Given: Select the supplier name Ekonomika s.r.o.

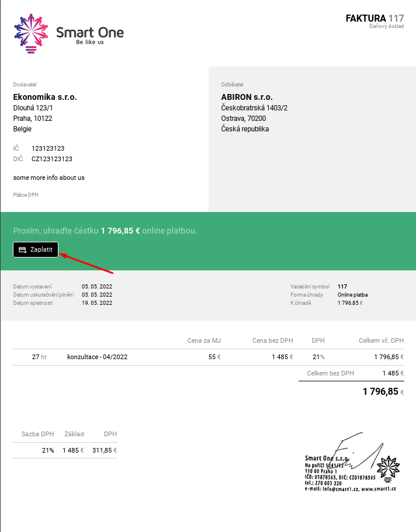Looking at the screenshot, I should tap(45, 97).
